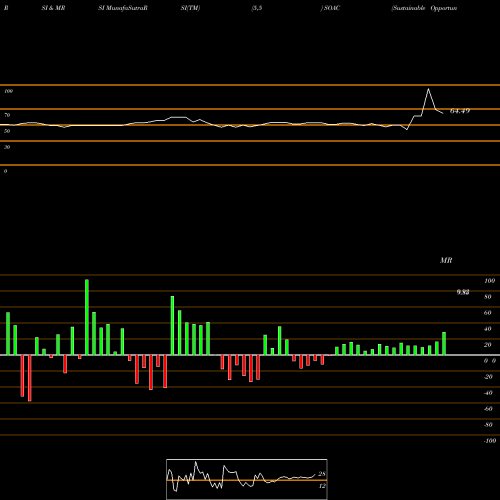Click the last green MR bar
Screen dimensions: 500x500
tap(444, 343)
